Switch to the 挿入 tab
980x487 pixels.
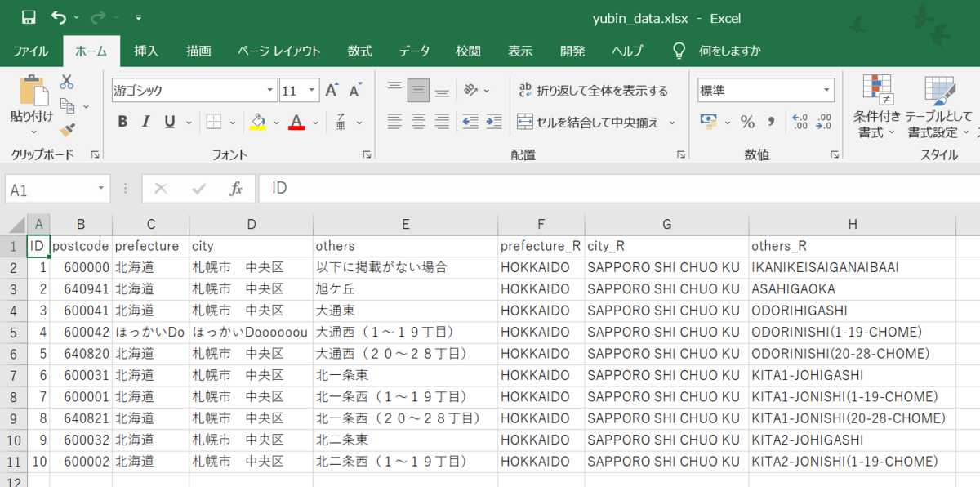[x=146, y=51]
